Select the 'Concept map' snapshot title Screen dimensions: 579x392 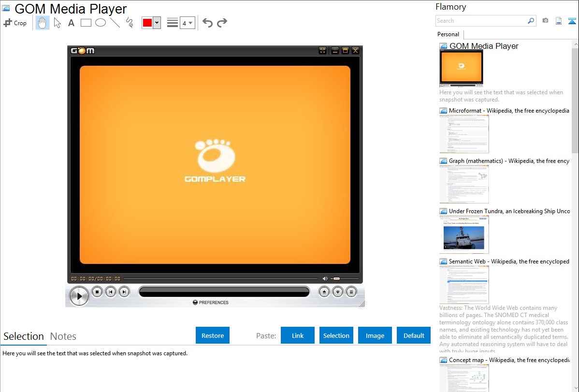(x=509, y=360)
